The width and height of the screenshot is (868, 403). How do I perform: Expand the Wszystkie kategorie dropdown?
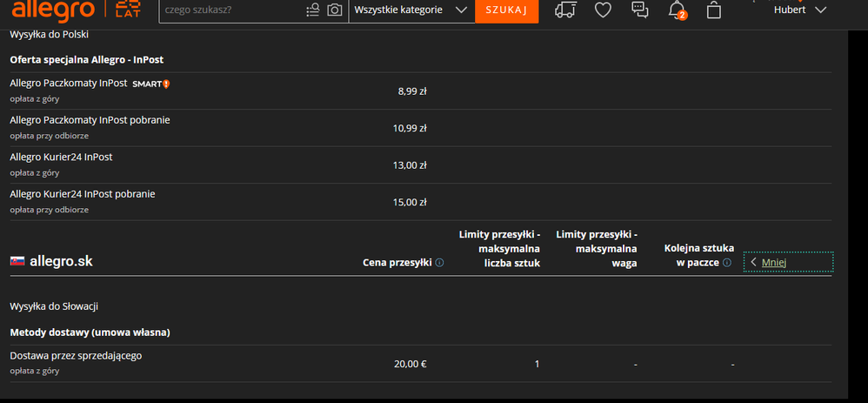(411, 10)
